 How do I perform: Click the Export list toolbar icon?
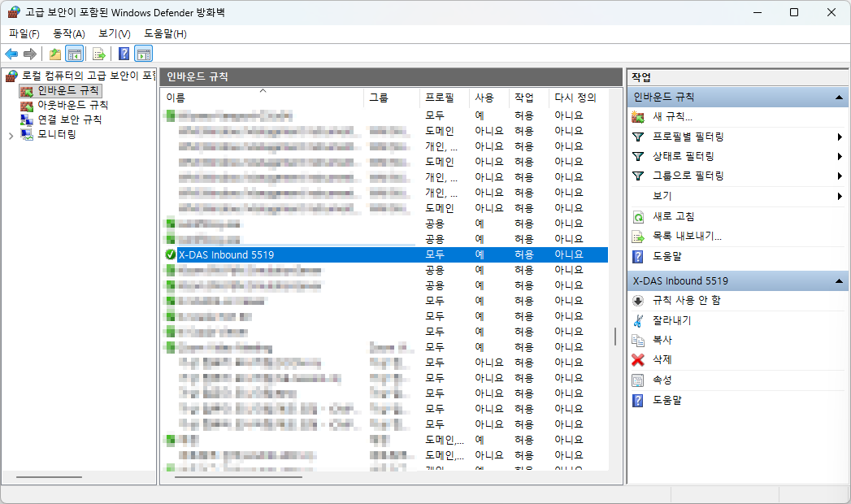coord(98,54)
